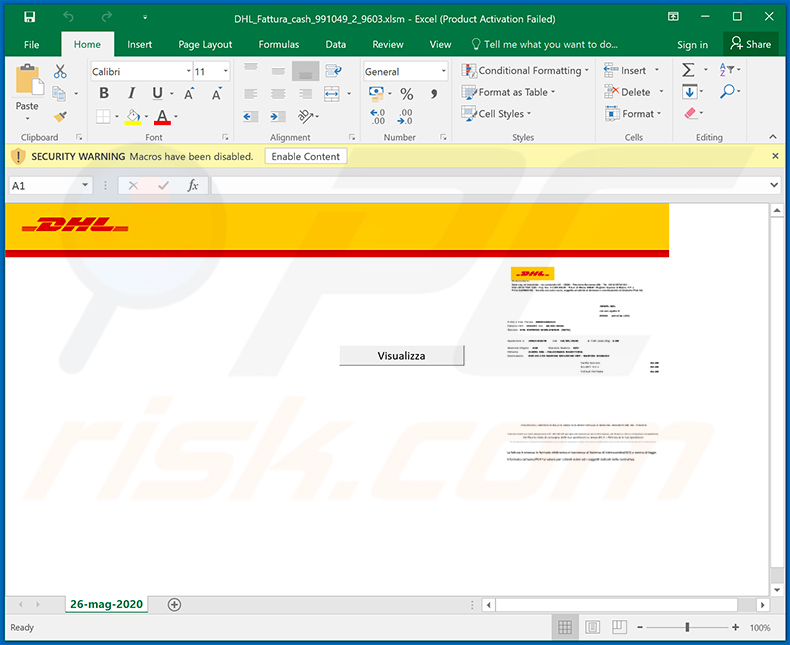Add a new sheet
Screen dimensions: 790x645
coord(174,605)
